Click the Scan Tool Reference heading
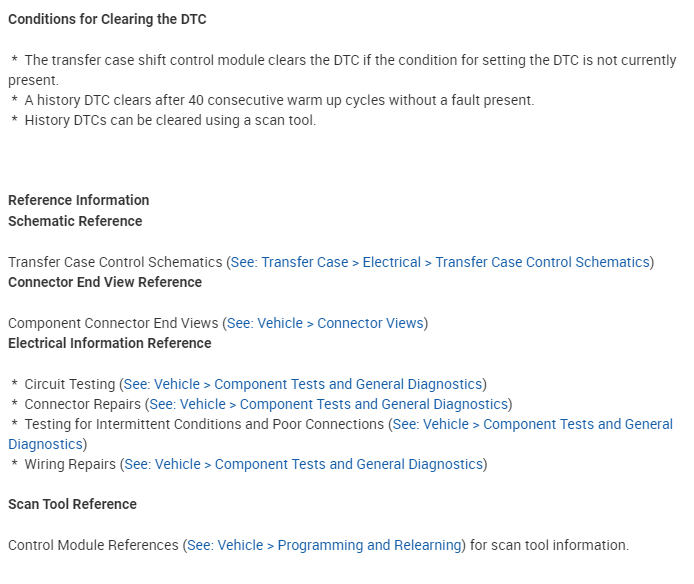The width and height of the screenshot is (694, 584). pos(72,504)
